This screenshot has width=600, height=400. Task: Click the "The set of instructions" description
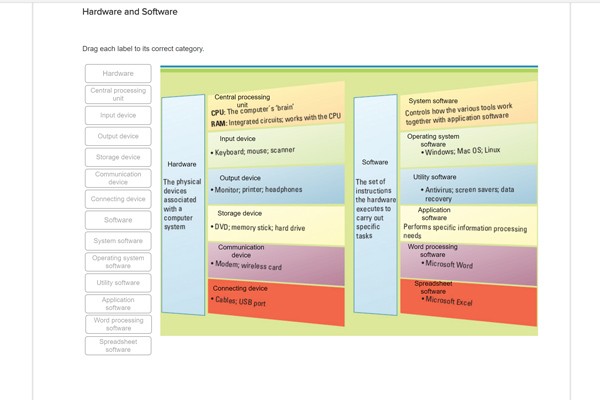tap(375, 209)
